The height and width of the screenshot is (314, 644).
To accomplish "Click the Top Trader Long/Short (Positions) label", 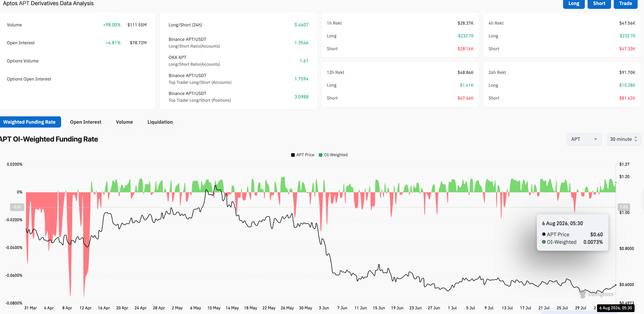I will tap(200, 100).
